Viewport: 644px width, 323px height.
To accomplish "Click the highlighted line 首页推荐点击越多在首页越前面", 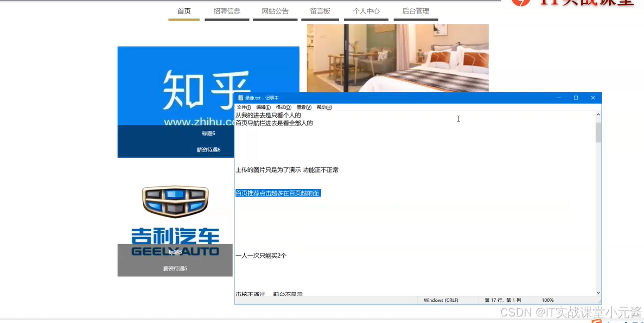I will (x=278, y=193).
